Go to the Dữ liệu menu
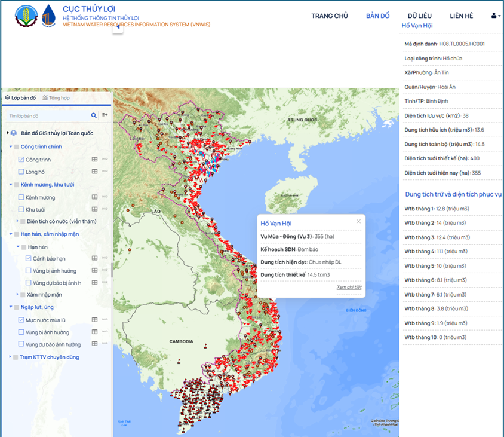The image size is (504, 437). pyautogui.click(x=420, y=16)
